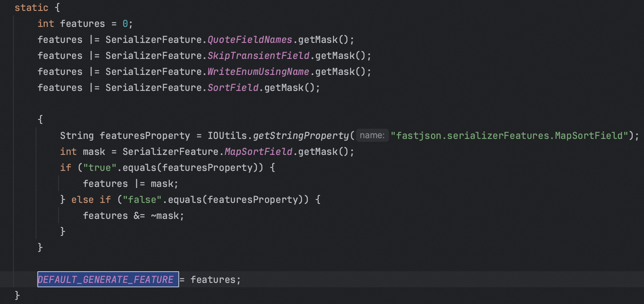
Task: Click the getStringProperty method call
Action: coord(301,136)
